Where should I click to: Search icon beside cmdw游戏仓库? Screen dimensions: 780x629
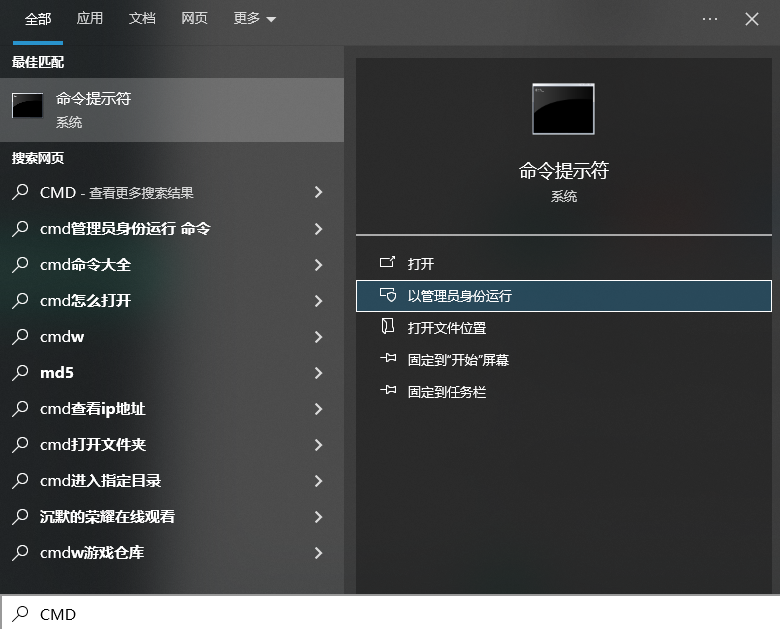pos(20,552)
